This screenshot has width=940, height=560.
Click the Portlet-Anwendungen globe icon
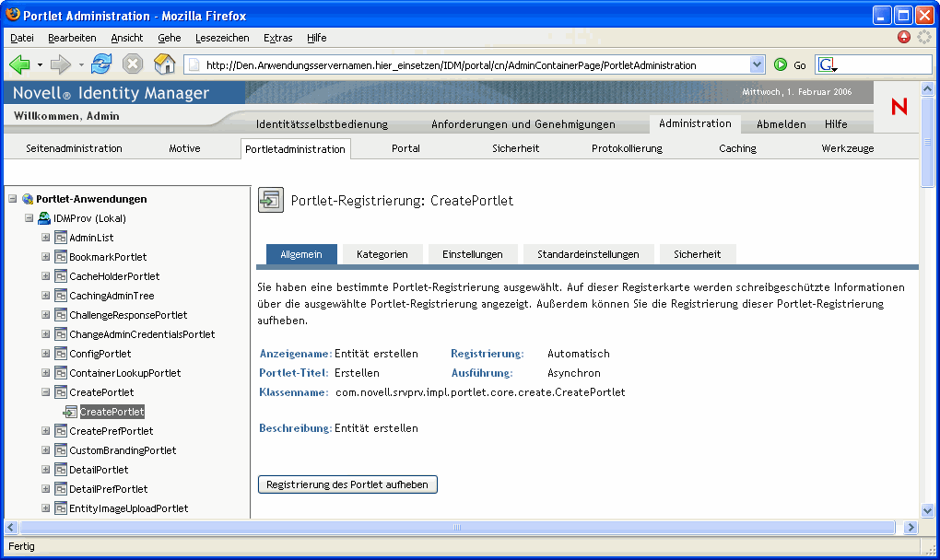(28, 199)
